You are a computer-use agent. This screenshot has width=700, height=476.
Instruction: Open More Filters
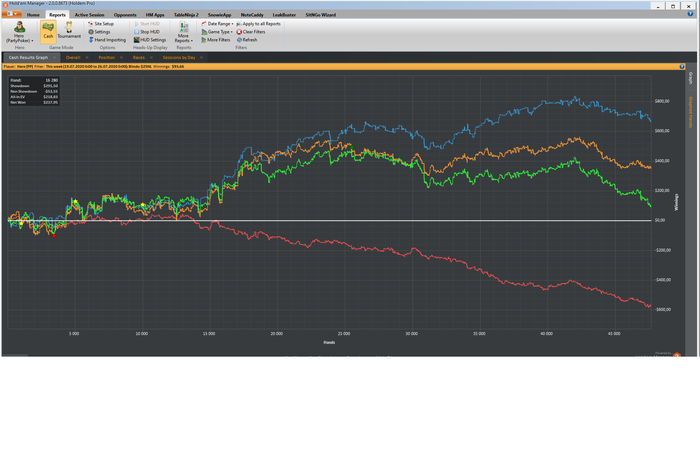(x=217, y=40)
